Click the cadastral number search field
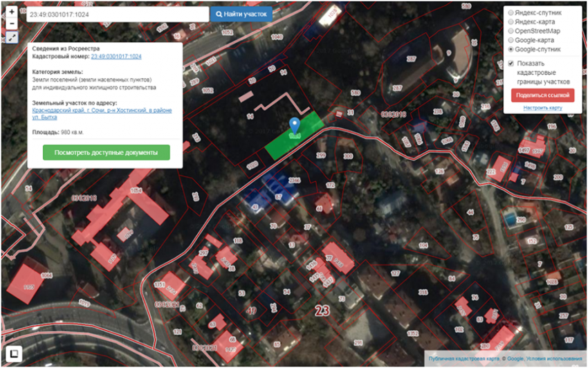This screenshot has height=368, width=588. [x=116, y=14]
